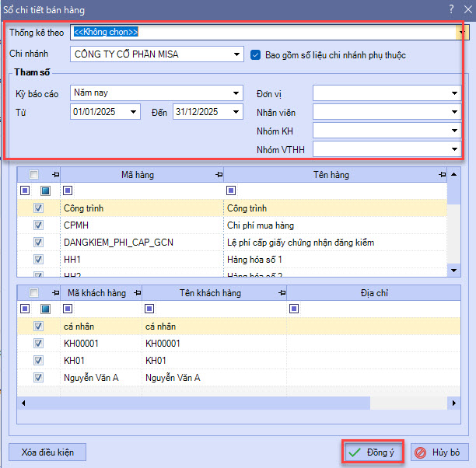Click the help question mark in title bar

[x=450, y=9]
